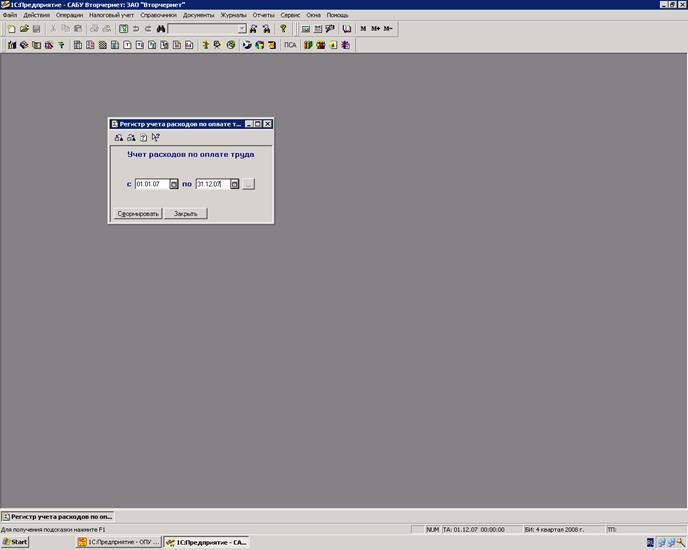Click the Copy icon in main toolbar
The height and width of the screenshot is (550, 688).
point(65,29)
